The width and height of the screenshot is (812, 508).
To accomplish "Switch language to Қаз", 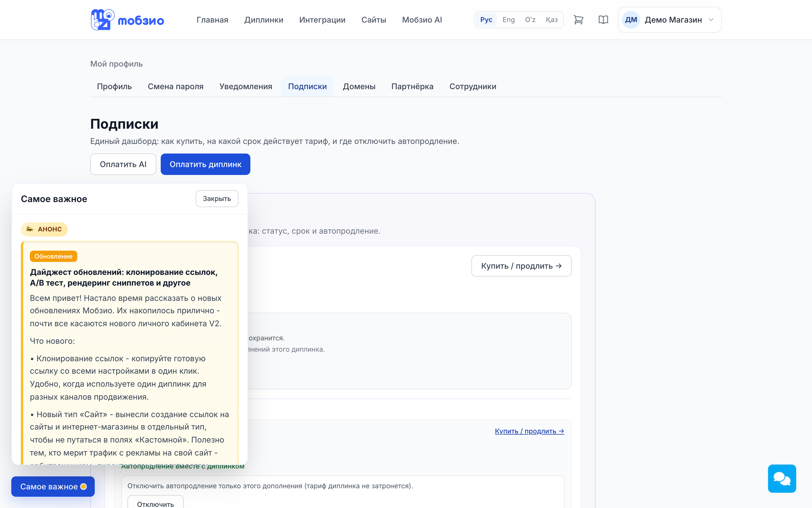I will 551,20.
